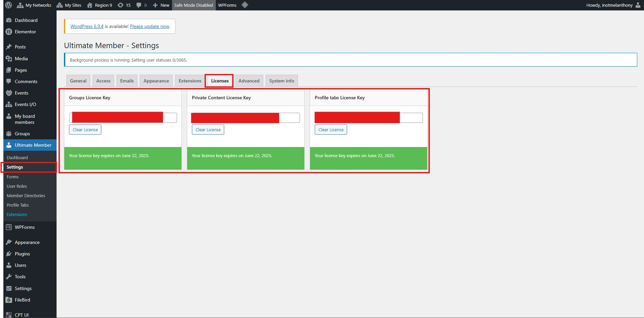This screenshot has width=644, height=318.
Task: Open the WPForms admin bar menu
Action: [x=227, y=5]
